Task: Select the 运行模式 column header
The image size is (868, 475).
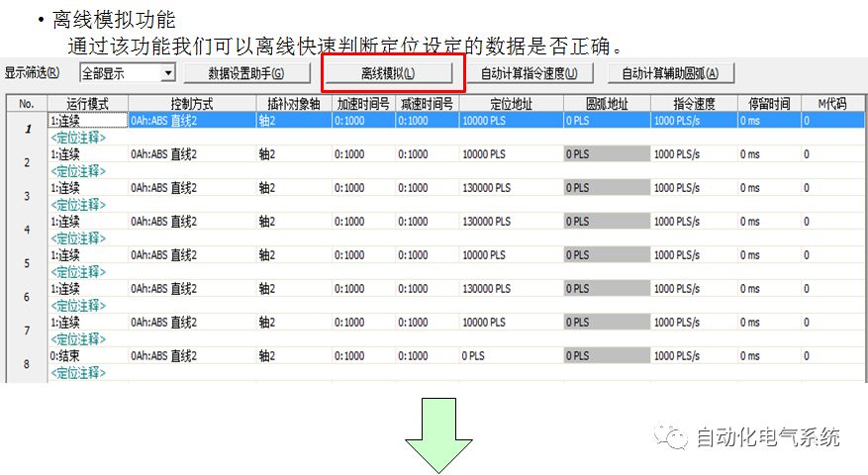Action: click(x=87, y=103)
